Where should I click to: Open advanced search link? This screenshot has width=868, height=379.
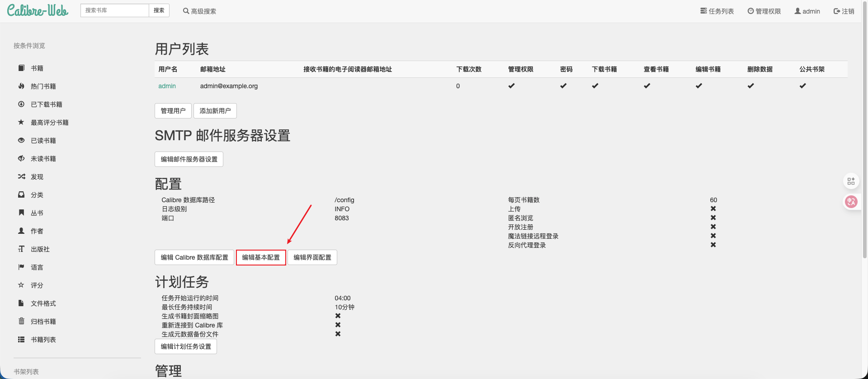pyautogui.click(x=199, y=11)
